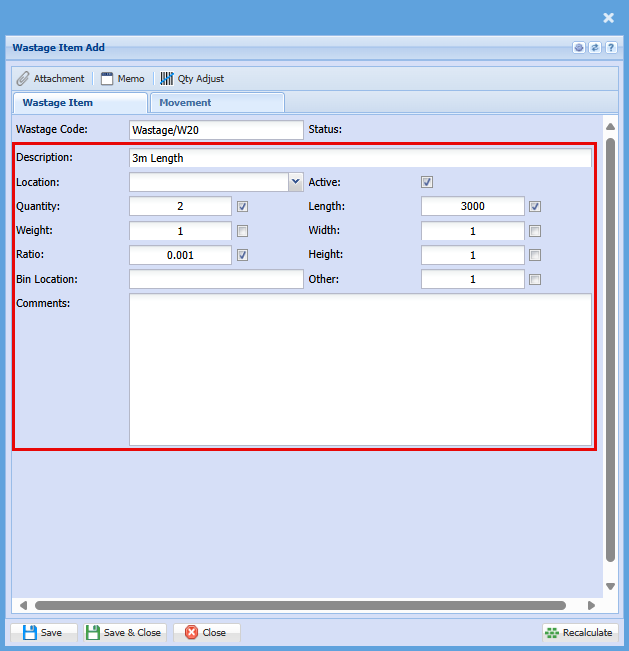
Task: Click the refresh arrows icon in header
Action: click(594, 48)
